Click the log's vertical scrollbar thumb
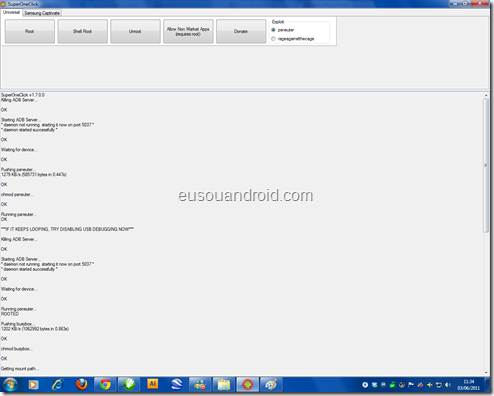 tap(486, 165)
